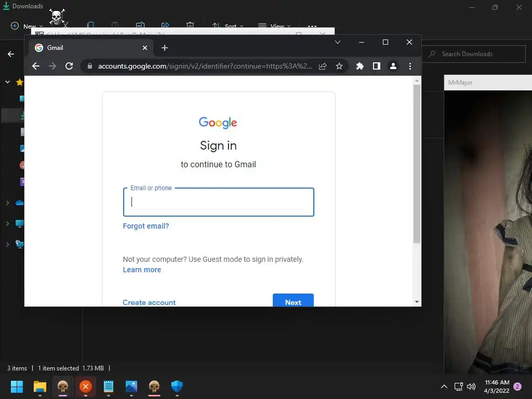Open the View dropdown in Downloads
The width and height of the screenshot is (532, 399).
274,26
